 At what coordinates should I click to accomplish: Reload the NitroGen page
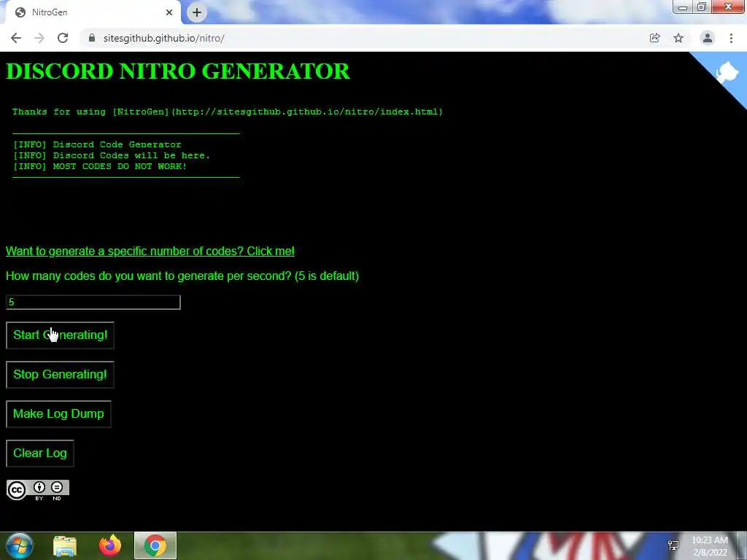(63, 38)
